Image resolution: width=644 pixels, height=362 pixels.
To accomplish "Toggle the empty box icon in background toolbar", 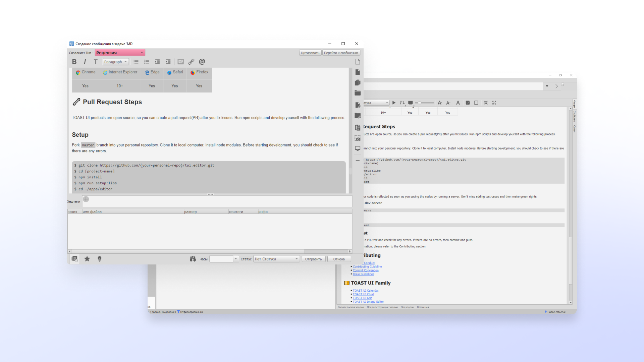I will (x=476, y=103).
